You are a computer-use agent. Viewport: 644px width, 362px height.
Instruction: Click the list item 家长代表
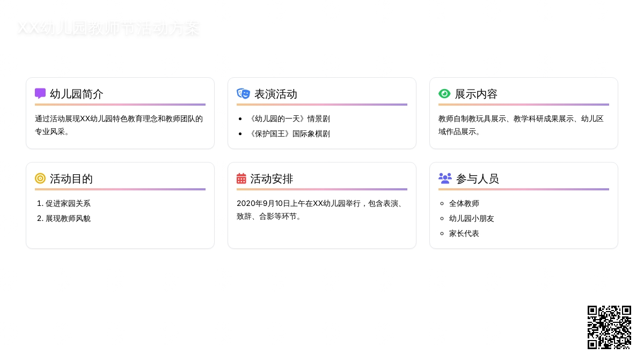pyautogui.click(x=464, y=233)
